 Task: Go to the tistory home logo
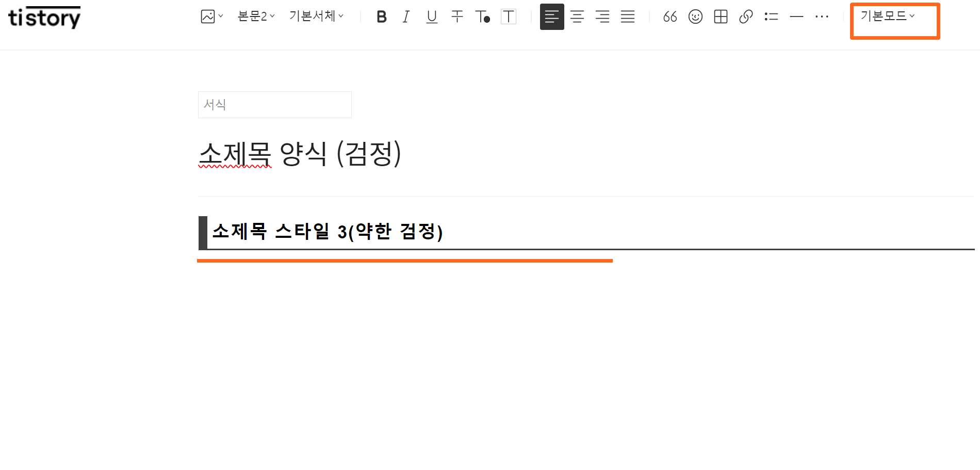[x=44, y=17]
